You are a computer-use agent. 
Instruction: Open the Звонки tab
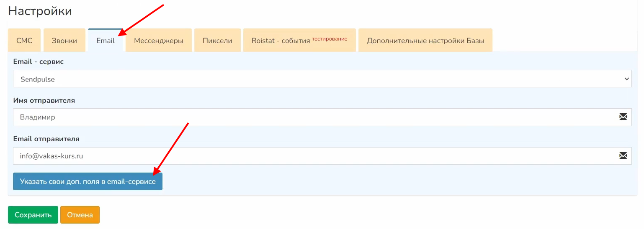(x=64, y=41)
